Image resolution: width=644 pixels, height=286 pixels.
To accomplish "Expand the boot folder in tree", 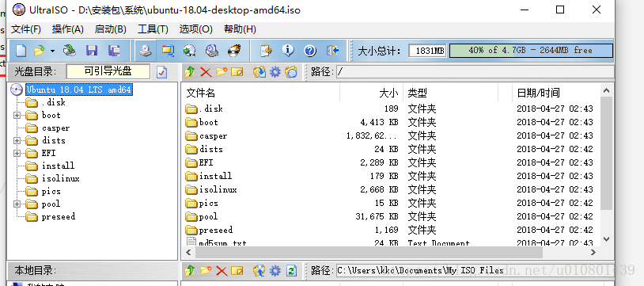I will (17, 115).
